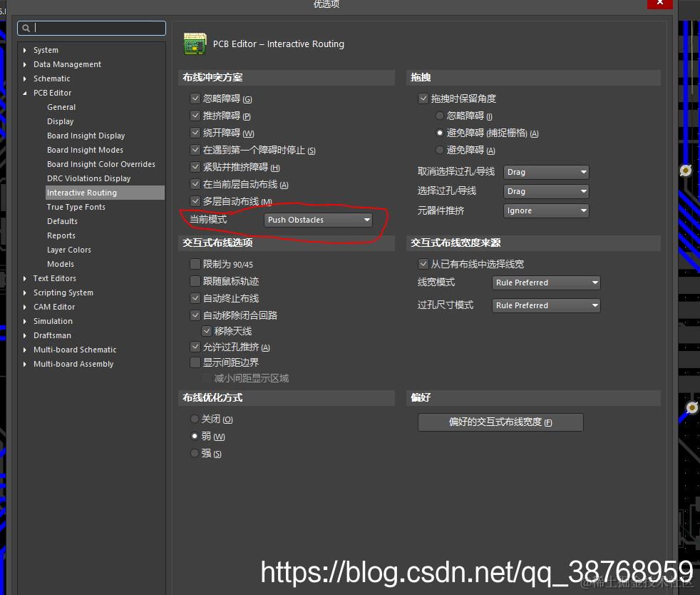Toggle 推挤障碍 (P) checkbox

195,116
